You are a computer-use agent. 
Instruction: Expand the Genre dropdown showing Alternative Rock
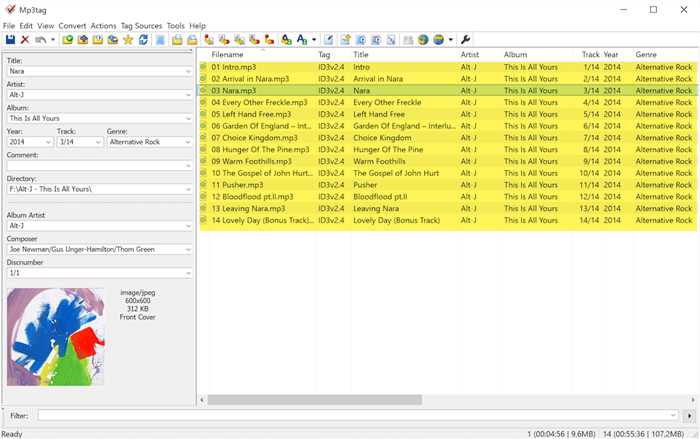tap(188, 142)
